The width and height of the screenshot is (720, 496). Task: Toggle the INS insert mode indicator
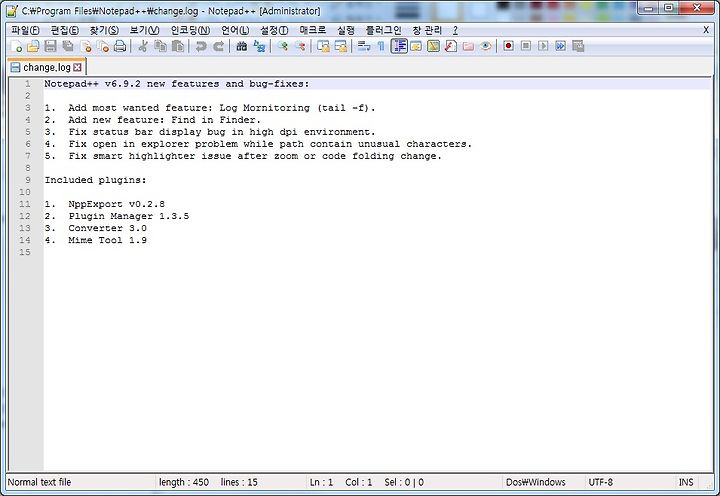(686, 482)
